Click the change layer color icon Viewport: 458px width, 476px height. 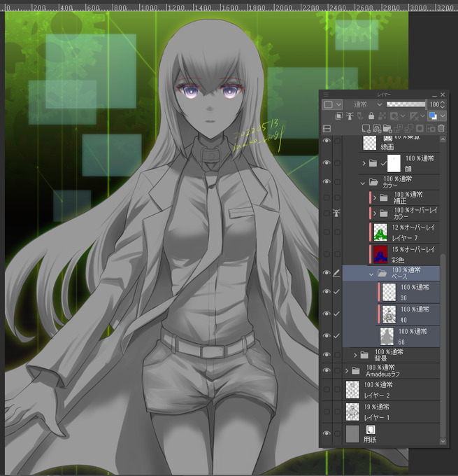pos(433,115)
